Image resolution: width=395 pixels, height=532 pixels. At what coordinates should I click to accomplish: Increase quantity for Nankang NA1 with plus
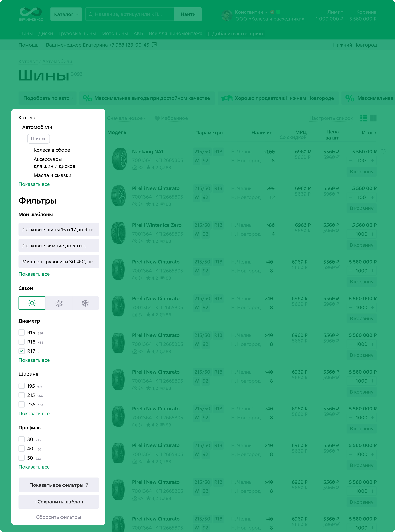(372, 161)
